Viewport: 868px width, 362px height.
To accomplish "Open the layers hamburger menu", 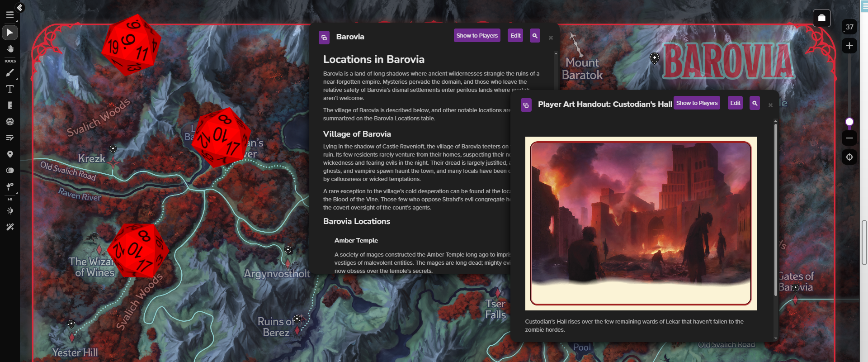I will pyautogui.click(x=9, y=15).
